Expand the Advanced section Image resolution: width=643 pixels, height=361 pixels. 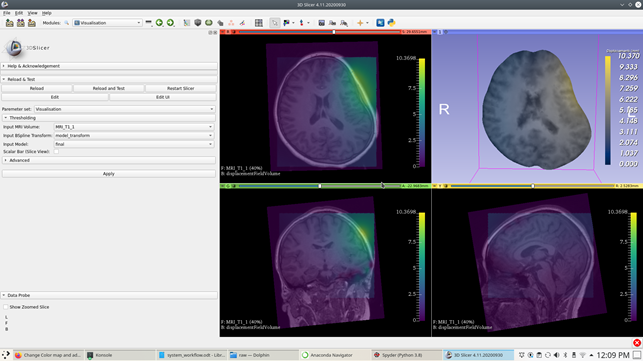tap(109, 160)
